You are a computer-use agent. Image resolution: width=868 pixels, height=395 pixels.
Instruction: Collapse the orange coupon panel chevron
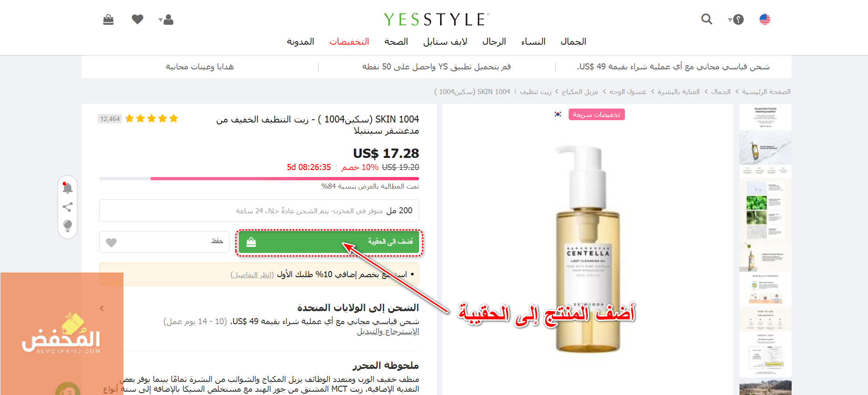(x=102, y=308)
